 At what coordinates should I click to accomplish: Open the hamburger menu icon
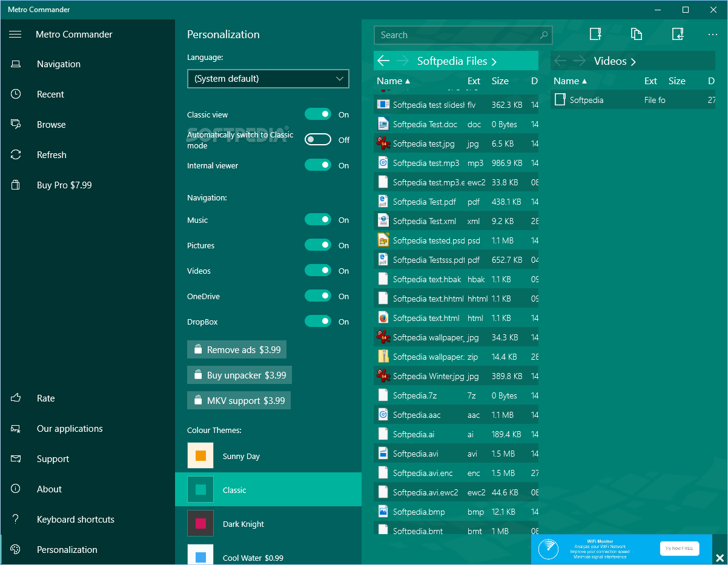click(x=15, y=35)
